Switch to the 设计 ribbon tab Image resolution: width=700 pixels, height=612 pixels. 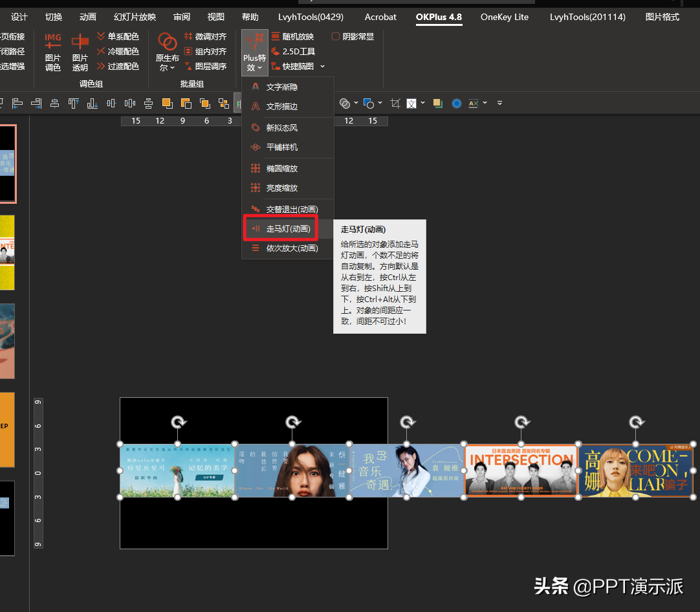[x=19, y=17]
